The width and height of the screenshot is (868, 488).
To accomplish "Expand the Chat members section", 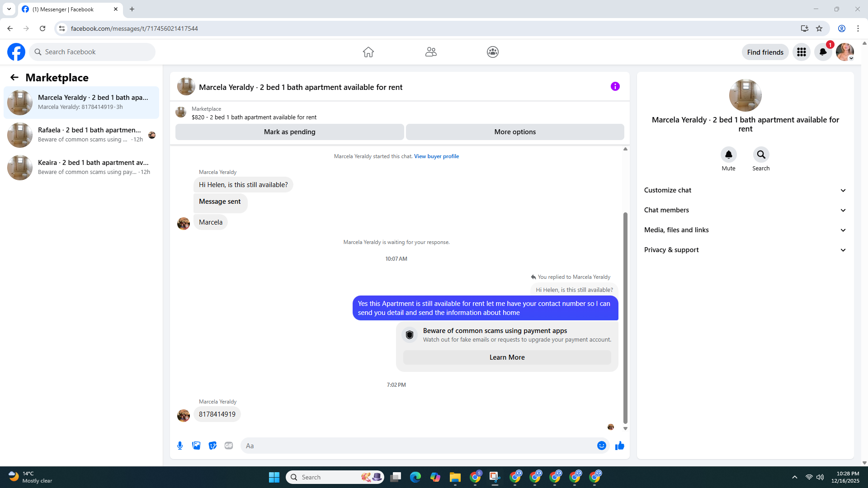I will tap(745, 210).
